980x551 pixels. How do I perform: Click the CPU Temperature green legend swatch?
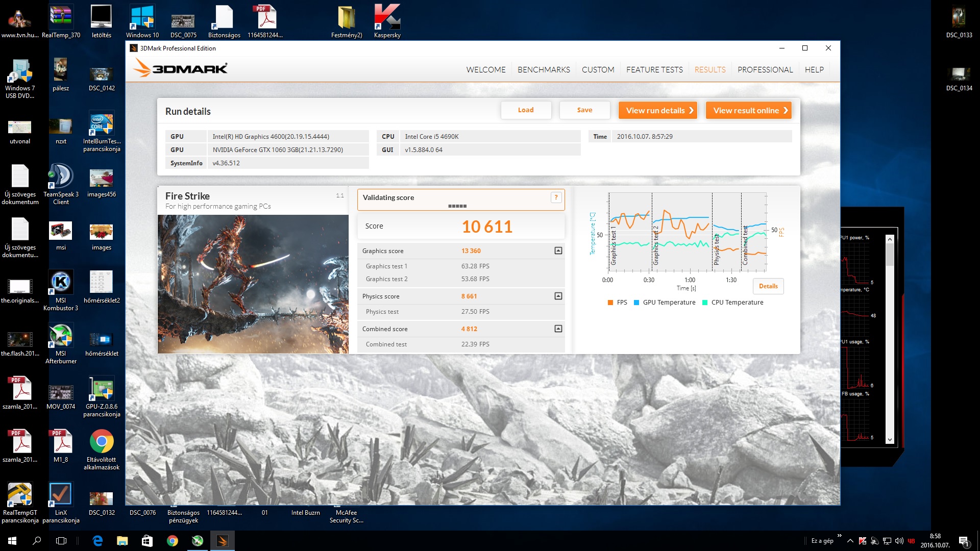705,303
